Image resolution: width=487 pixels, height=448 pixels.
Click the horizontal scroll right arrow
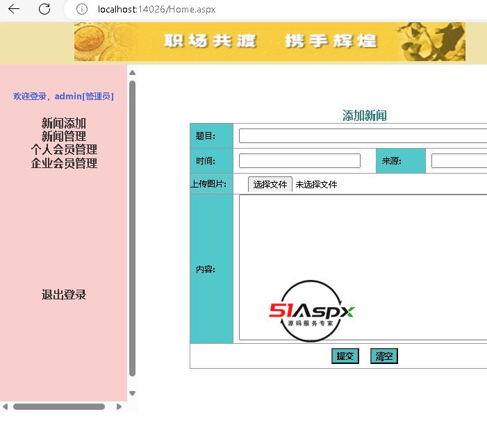(x=119, y=407)
